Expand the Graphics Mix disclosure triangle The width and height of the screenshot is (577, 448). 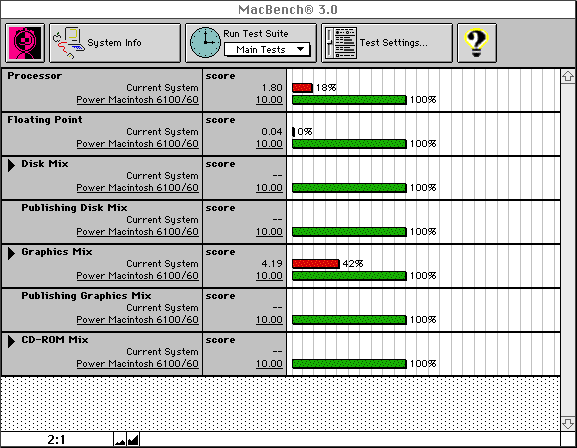[11, 253]
